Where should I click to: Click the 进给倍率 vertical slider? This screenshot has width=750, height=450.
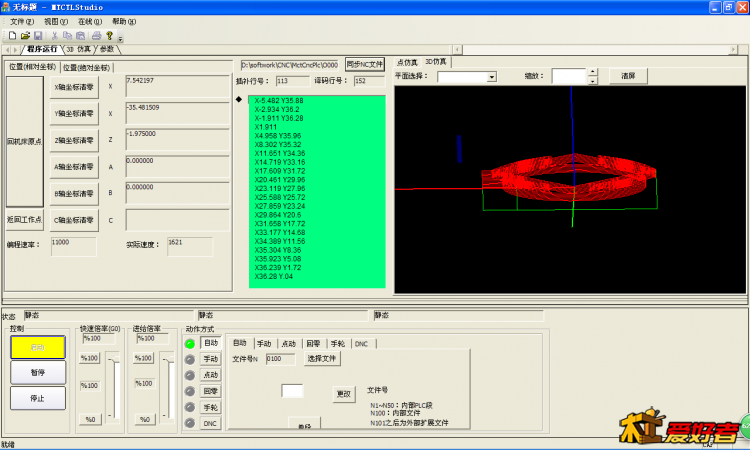pyautogui.click(x=168, y=387)
